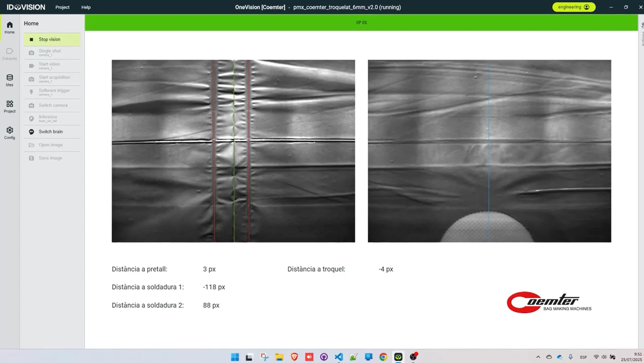644x363 pixels.
Task: Open Windows Start menu in taskbar
Action: point(235,357)
